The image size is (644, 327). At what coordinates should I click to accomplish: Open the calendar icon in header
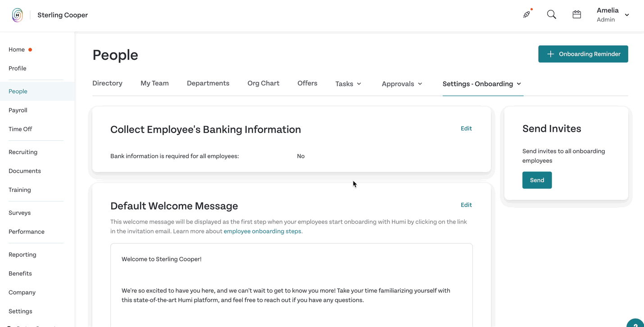576,14
